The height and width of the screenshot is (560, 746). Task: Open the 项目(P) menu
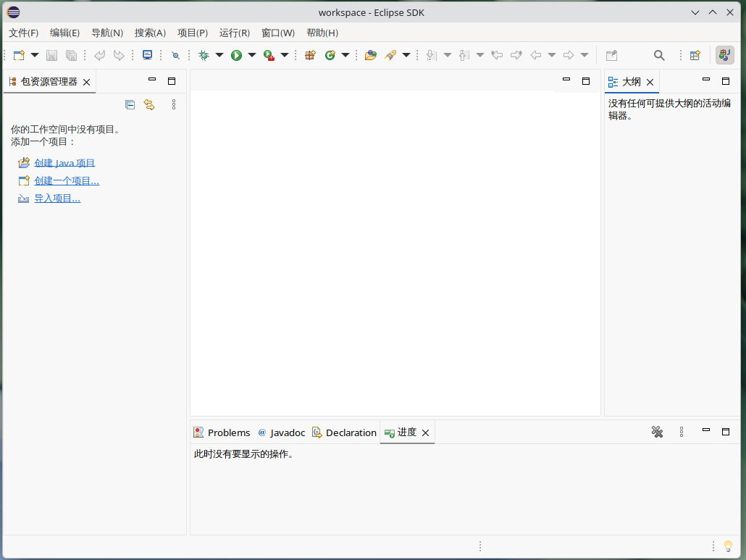click(x=192, y=33)
